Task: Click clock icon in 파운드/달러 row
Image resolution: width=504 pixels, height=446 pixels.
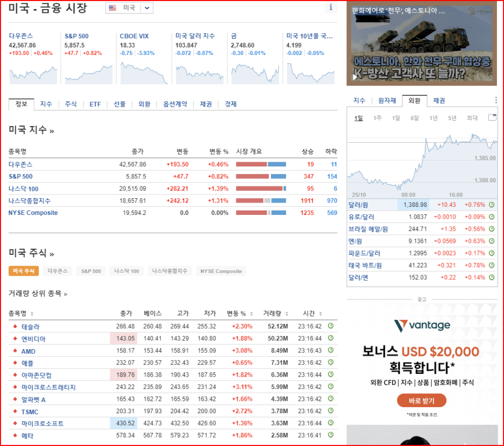Action: pos(492,253)
